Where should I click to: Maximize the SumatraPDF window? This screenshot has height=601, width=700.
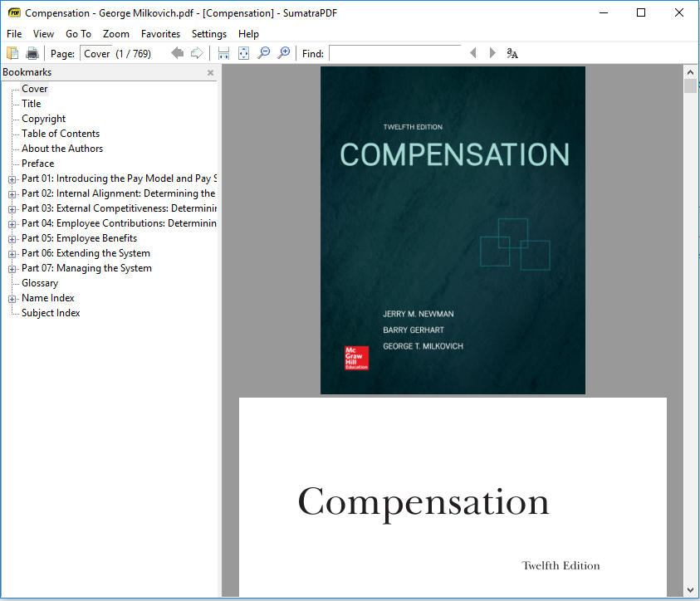(x=640, y=12)
